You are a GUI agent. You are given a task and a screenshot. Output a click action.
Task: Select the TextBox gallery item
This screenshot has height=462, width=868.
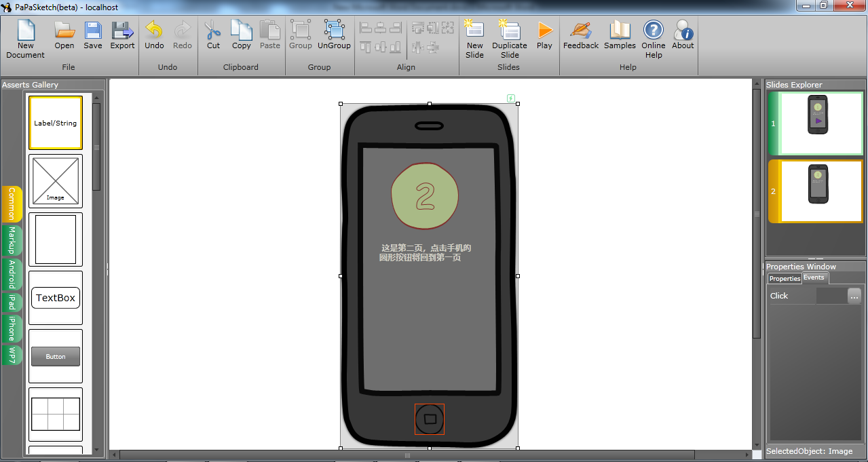pyautogui.click(x=56, y=298)
